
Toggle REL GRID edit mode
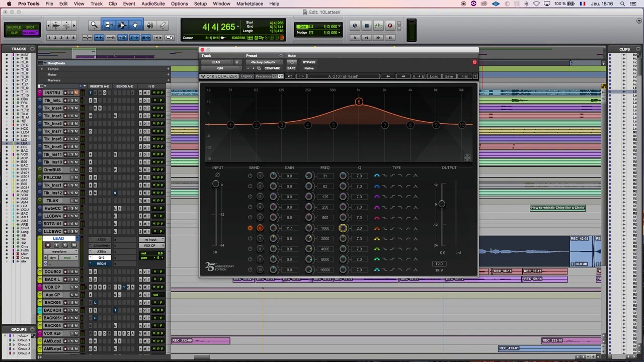(x=30, y=33)
